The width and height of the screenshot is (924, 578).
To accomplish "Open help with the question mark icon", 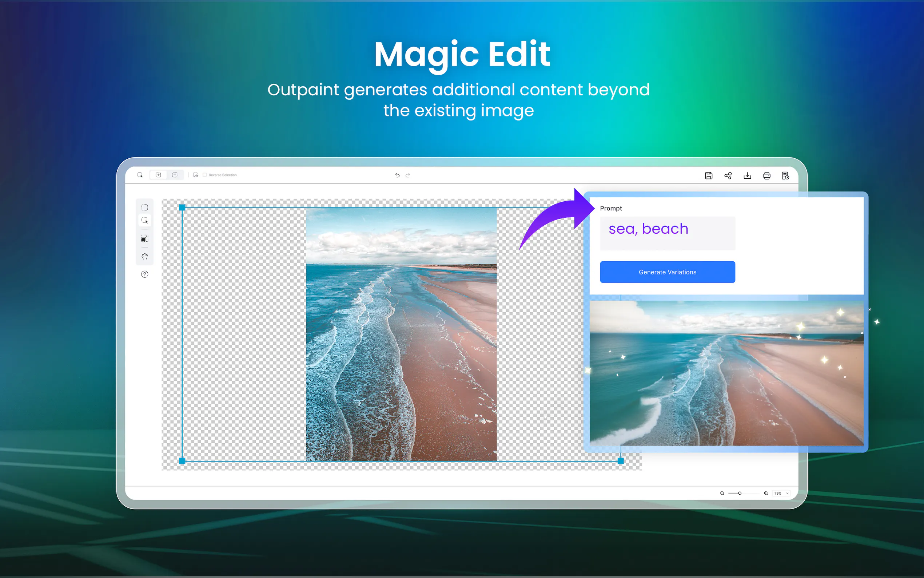I will click(x=144, y=274).
